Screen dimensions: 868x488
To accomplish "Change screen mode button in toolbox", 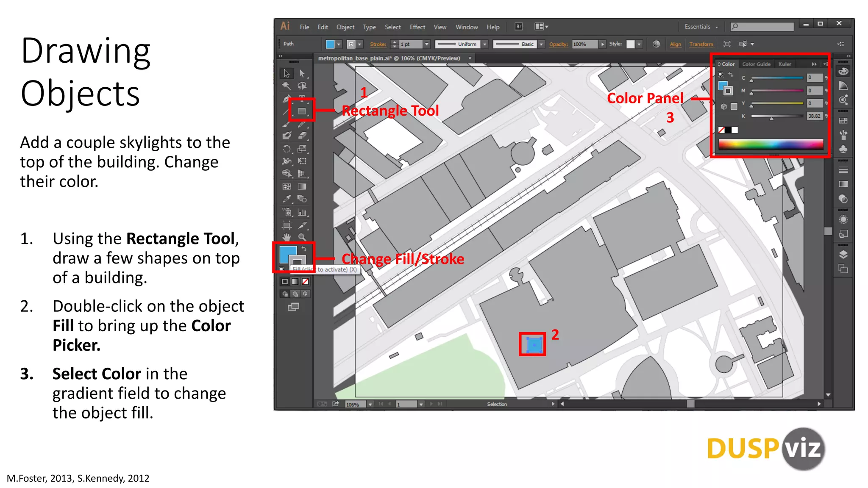I will pyautogui.click(x=293, y=307).
